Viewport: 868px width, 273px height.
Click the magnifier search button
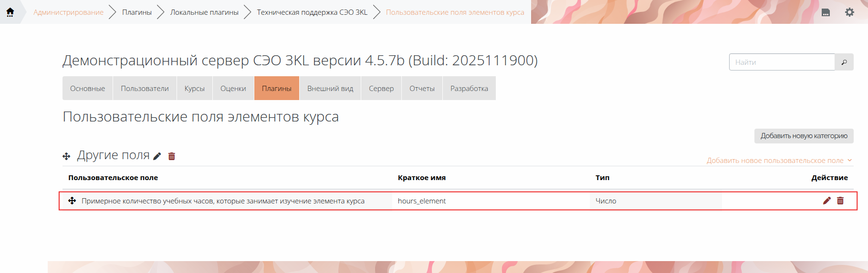(844, 62)
